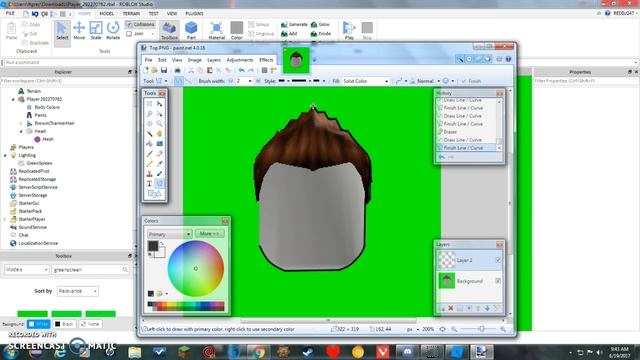This screenshot has height=360, width=640.
Task: Select the Ellipse Select tool
Action: (x=149, y=124)
